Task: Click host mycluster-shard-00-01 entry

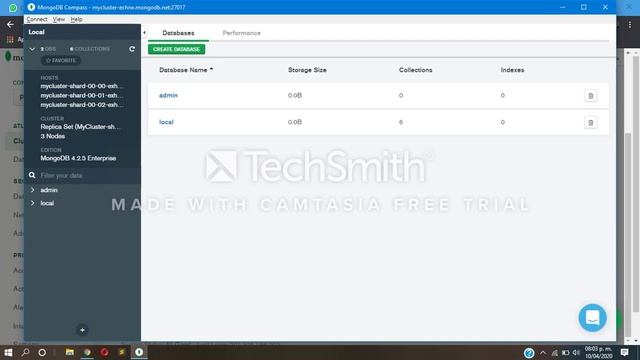Action: click(82, 96)
